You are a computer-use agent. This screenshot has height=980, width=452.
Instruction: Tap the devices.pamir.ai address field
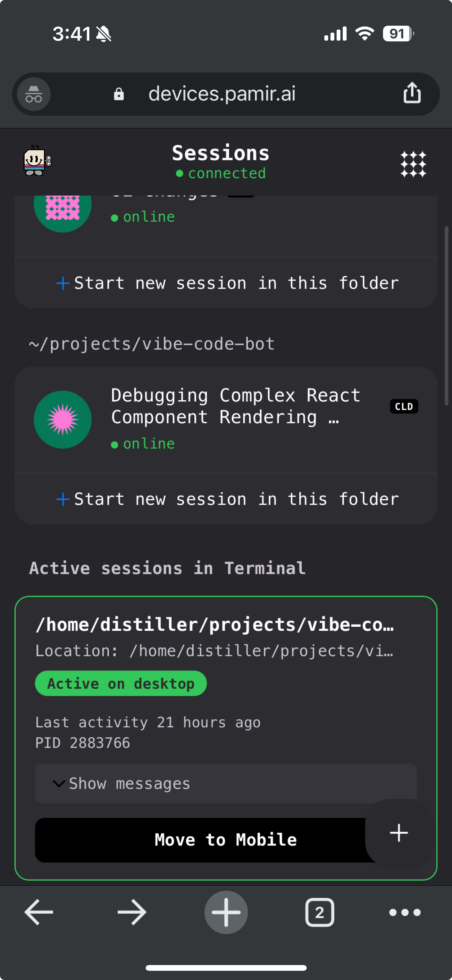coord(222,94)
